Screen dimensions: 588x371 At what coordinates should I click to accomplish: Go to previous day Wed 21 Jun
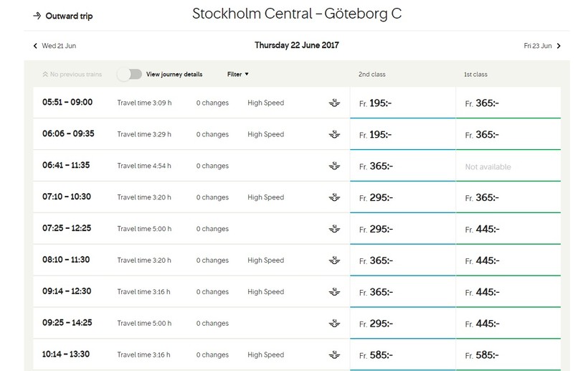coord(59,46)
